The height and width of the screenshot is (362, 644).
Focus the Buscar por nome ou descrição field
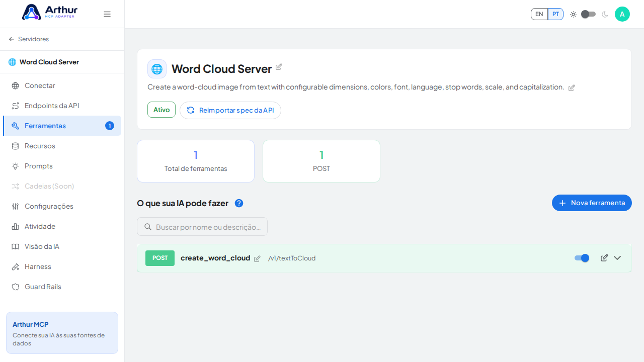tap(202, 227)
